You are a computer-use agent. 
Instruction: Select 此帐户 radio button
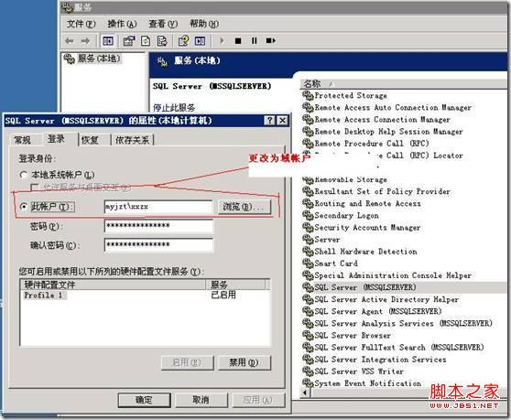[23, 207]
